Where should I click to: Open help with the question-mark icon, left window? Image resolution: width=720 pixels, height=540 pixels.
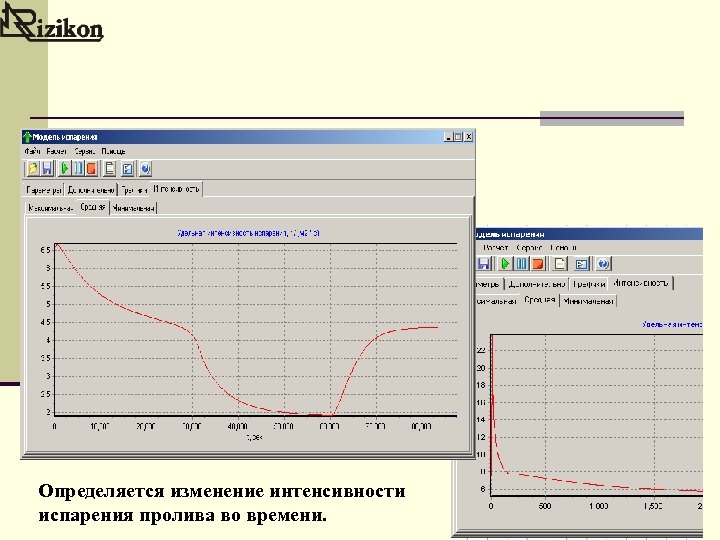[x=145, y=169]
